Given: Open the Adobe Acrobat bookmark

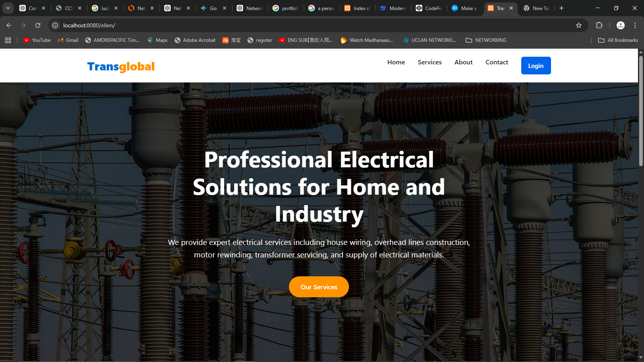Looking at the screenshot, I should pyautogui.click(x=195, y=40).
